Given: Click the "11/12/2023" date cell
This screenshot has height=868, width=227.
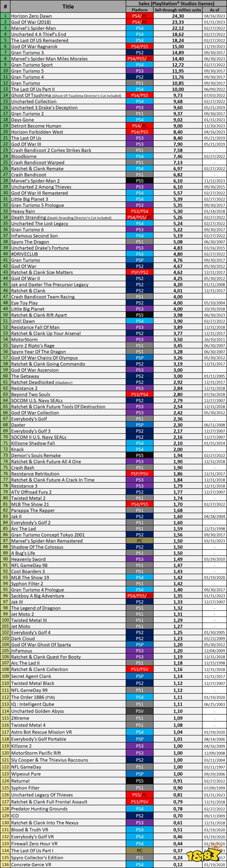Looking at the screenshot, I should pyautogui.click(x=215, y=181).
